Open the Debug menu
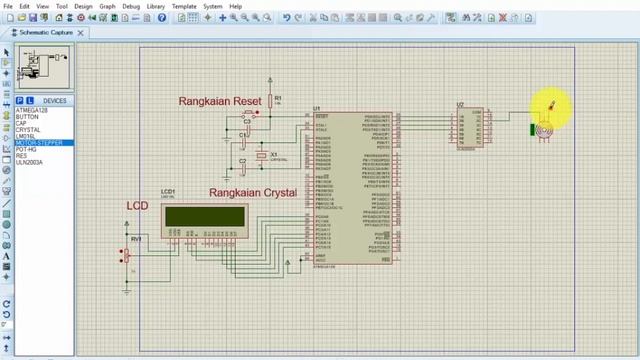 (x=131, y=7)
